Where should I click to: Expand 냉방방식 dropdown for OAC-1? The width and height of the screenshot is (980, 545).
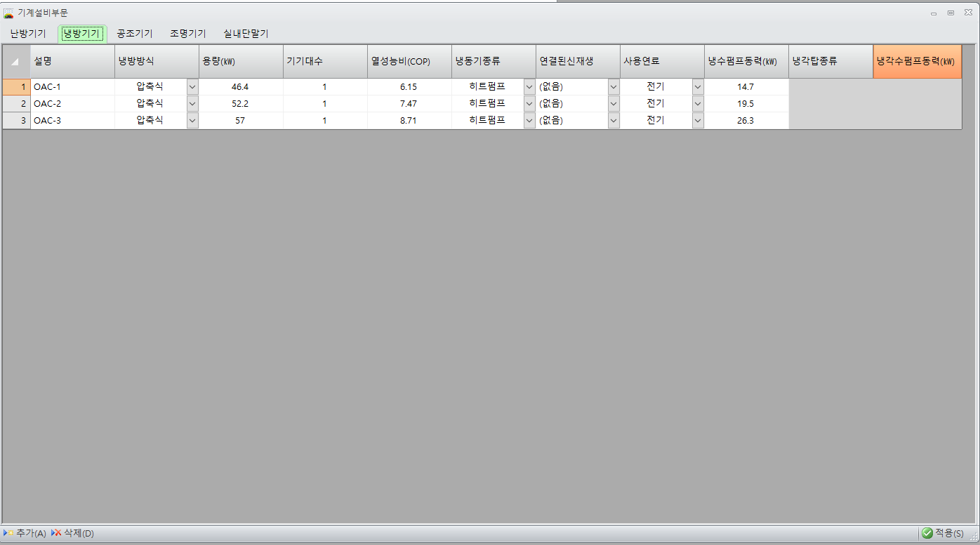point(192,86)
